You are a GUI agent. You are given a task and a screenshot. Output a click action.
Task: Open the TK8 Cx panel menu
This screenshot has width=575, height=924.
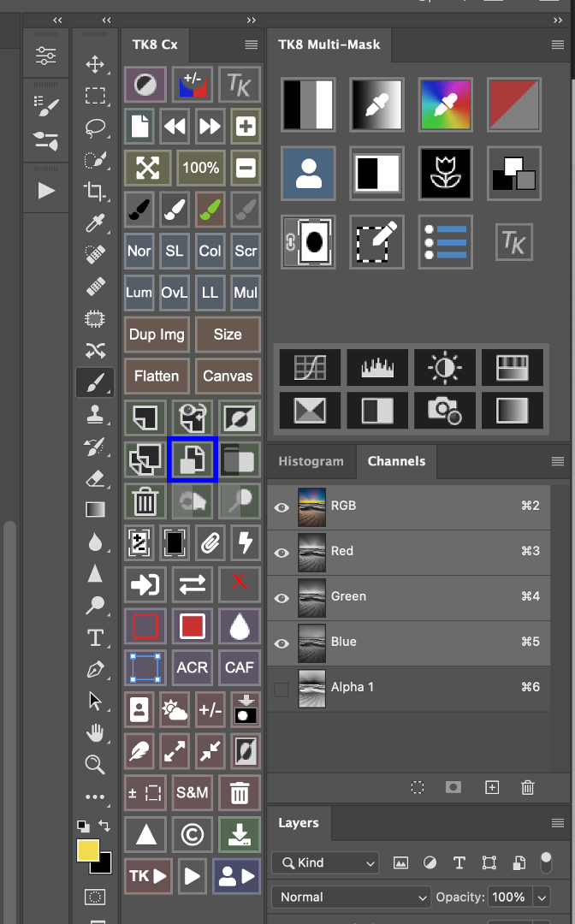coord(252,44)
